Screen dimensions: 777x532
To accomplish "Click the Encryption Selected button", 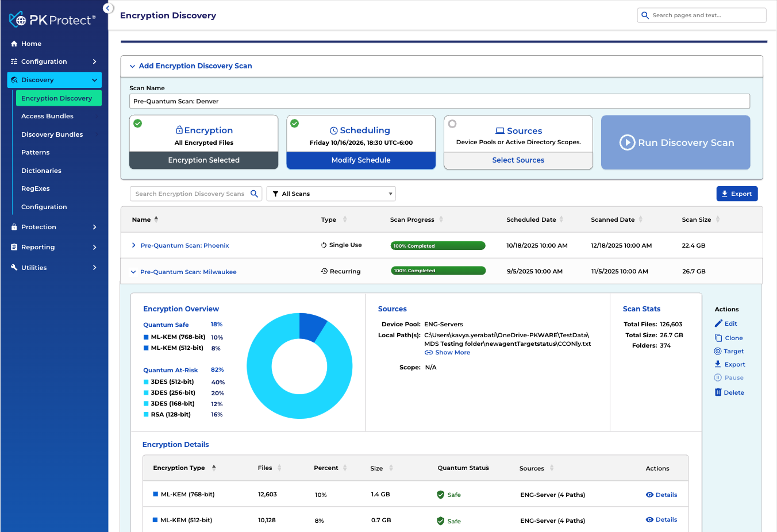I will 204,160.
